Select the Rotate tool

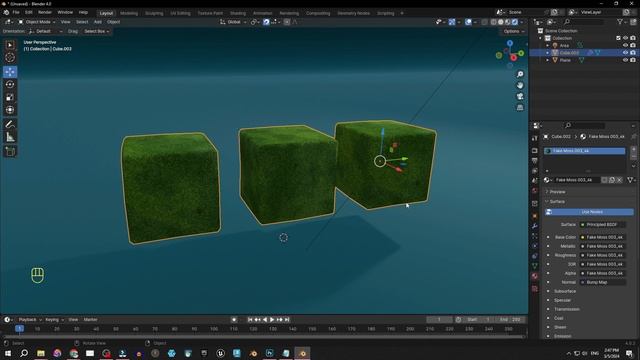click(x=10, y=84)
